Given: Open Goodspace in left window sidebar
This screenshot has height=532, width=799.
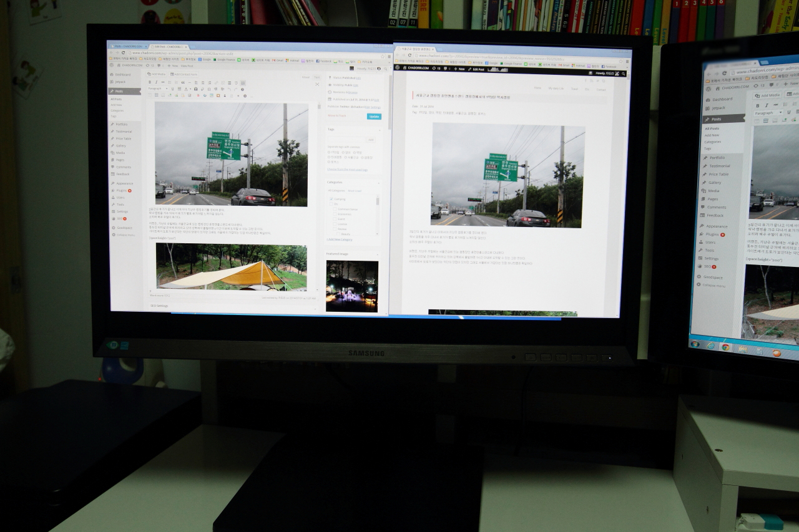Looking at the screenshot, I should (x=122, y=228).
